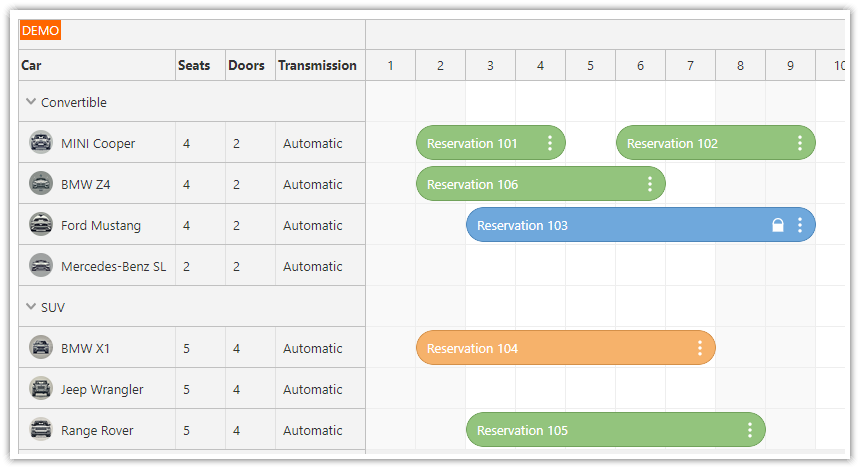Click the Transmission column header

coord(317,65)
